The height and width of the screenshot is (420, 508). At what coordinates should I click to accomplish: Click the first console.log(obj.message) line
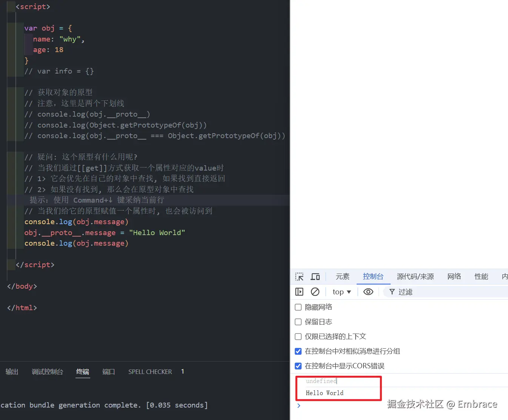point(77,222)
